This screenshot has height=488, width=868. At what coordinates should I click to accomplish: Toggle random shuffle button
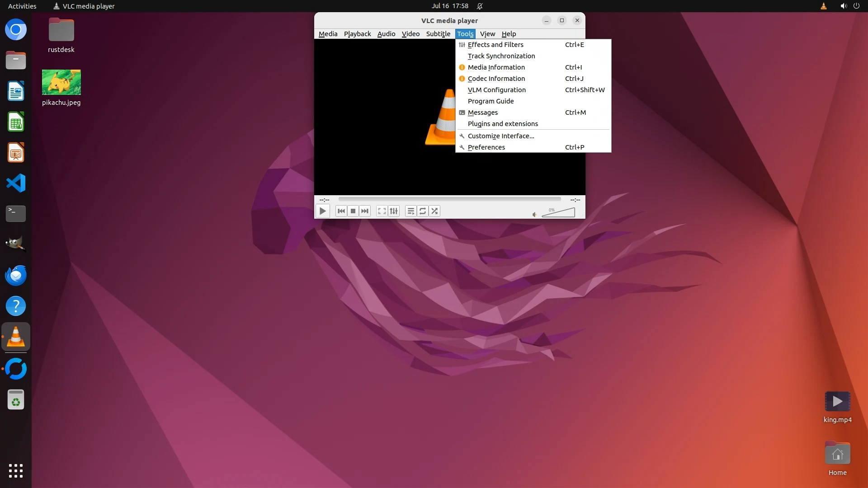[434, 211]
